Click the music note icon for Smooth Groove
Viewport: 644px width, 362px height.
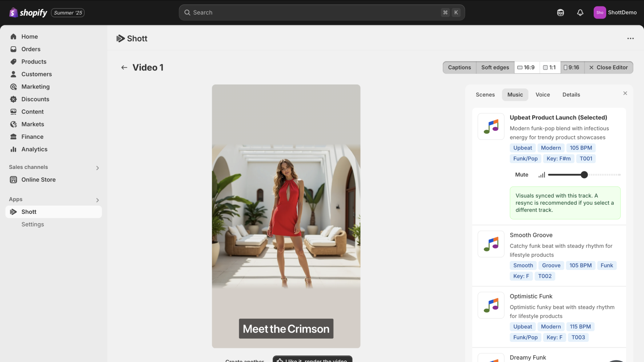pyautogui.click(x=491, y=244)
